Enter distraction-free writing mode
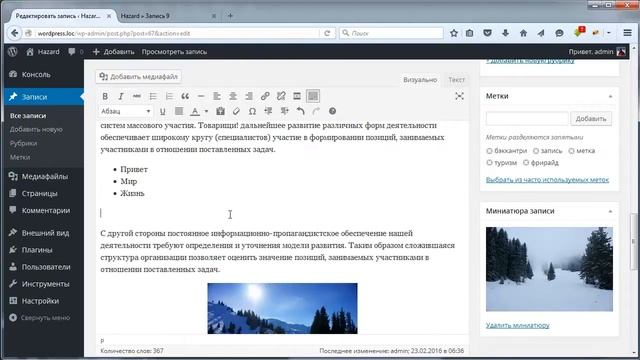640x360 pixels. click(x=459, y=96)
